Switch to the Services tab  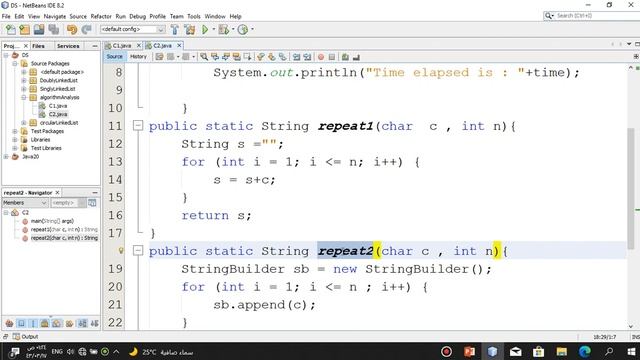tap(68, 46)
